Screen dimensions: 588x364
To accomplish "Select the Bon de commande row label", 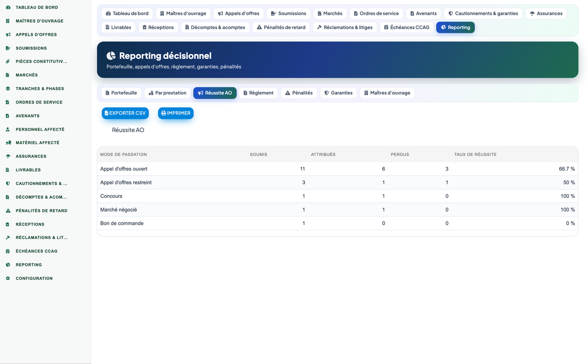I will (x=122, y=223).
